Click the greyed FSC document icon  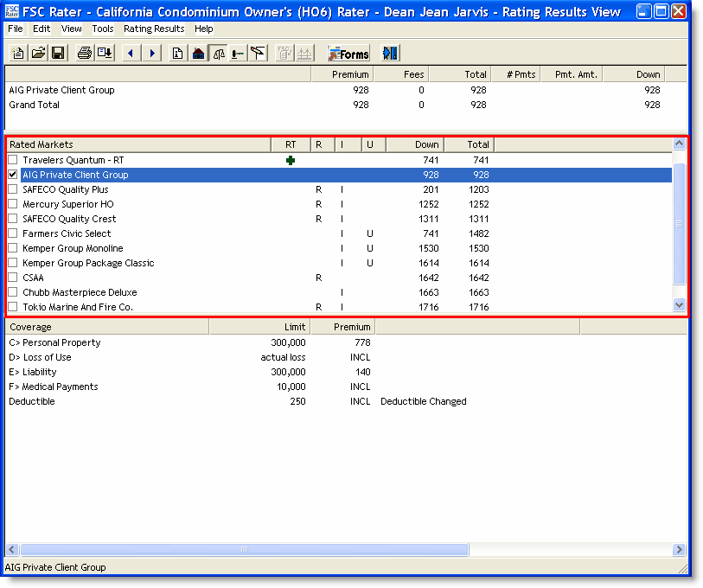coord(284,54)
